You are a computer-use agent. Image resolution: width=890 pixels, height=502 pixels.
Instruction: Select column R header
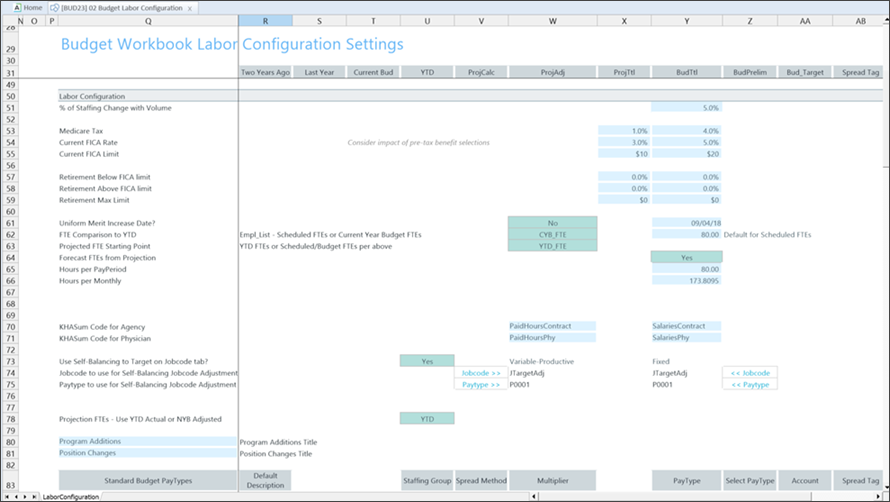(x=265, y=20)
